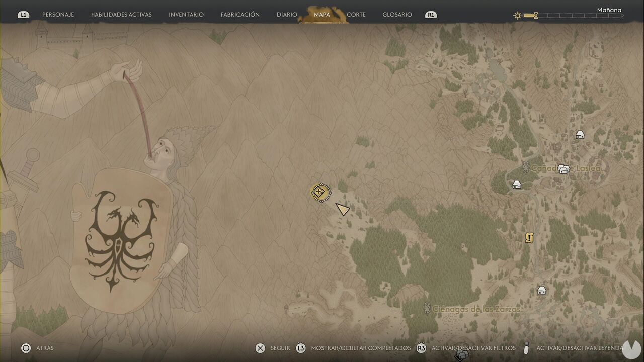
Task: Click the Seguir follow button label
Action: [280, 348]
